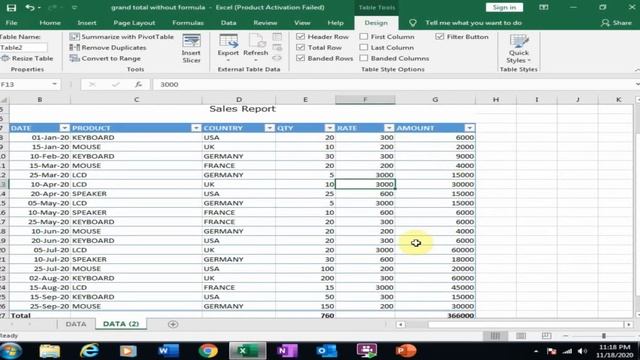
Task: Click the Table Name input field
Action: [x=23, y=47]
